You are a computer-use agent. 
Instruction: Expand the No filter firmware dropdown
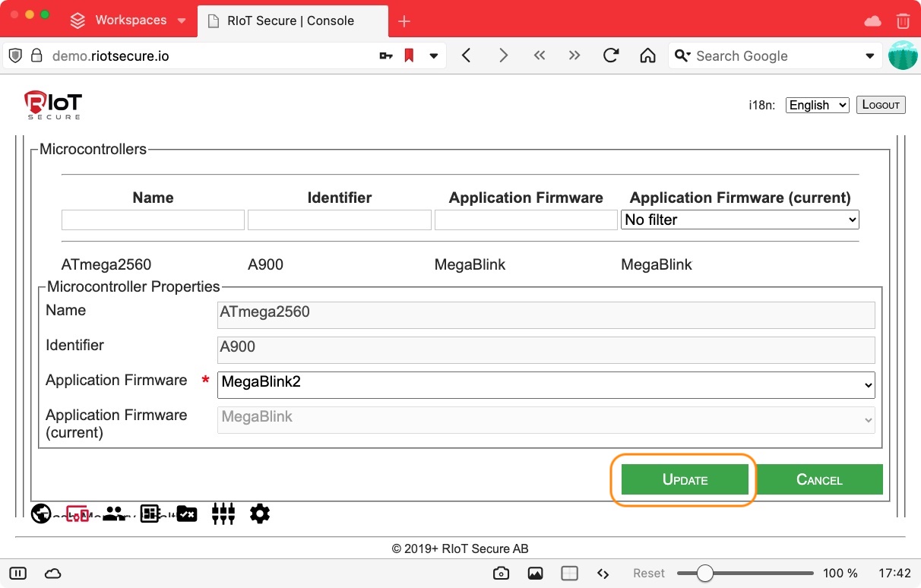click(739, 220)
